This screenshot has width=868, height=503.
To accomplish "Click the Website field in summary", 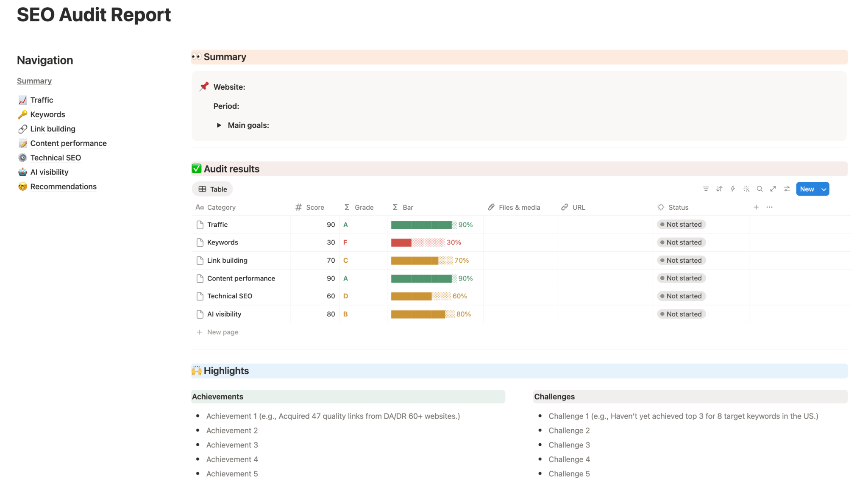I will 229,87.
